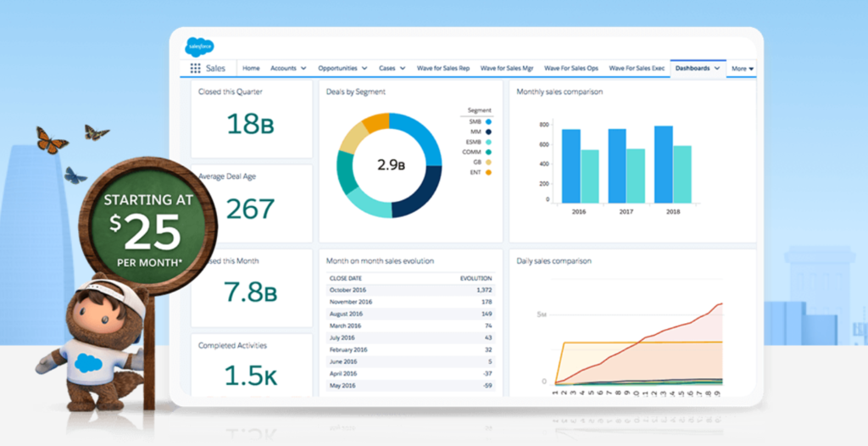Screen dimensions: 868x446
Task: Switch to Wave For Sales Ops tab
Action: 571,68
